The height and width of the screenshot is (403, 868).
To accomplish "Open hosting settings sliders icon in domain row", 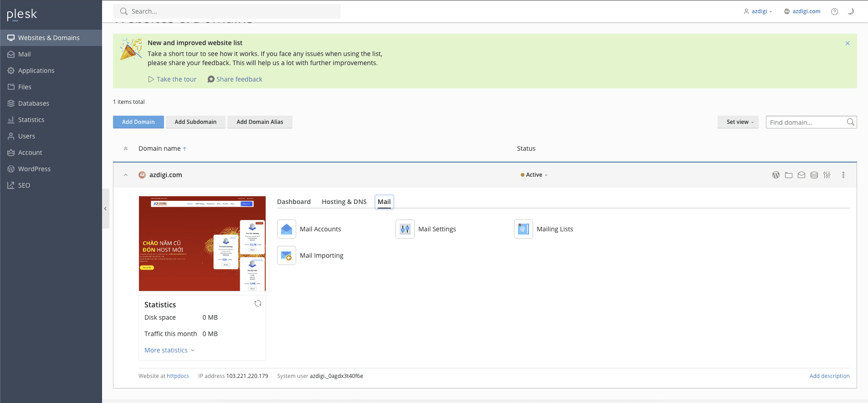I will (827, 175).
